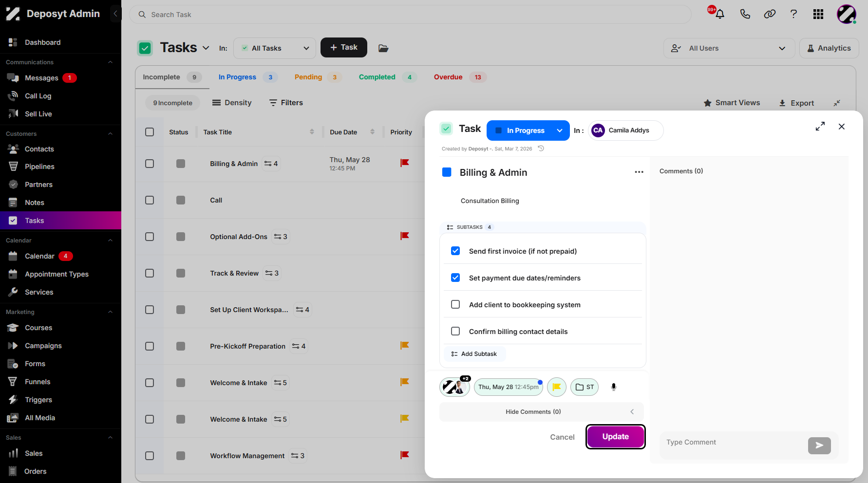Collapse the Marketing sidebar section
868x483 pixels.
pos(110,312)
